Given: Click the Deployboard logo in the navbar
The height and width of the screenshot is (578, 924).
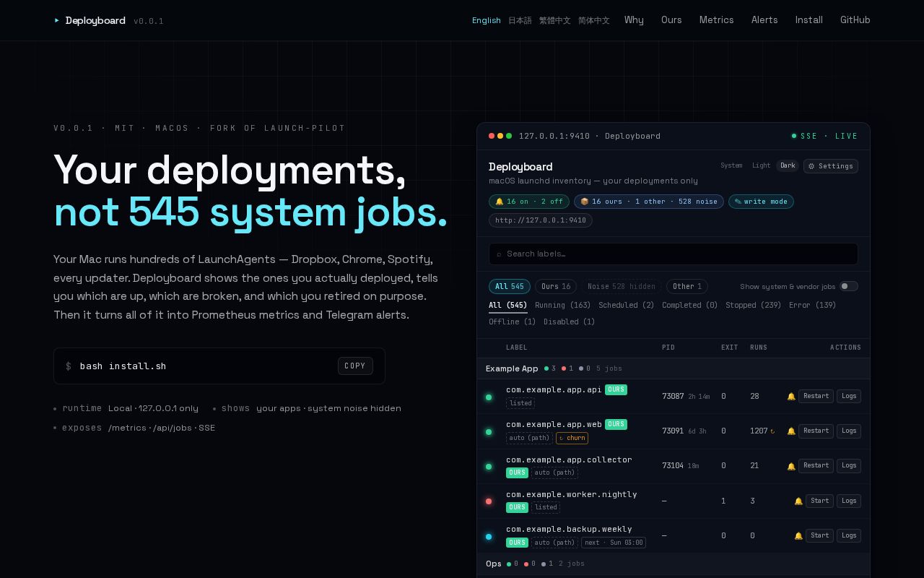Looking at the screenshot, I should click(90, 20).
